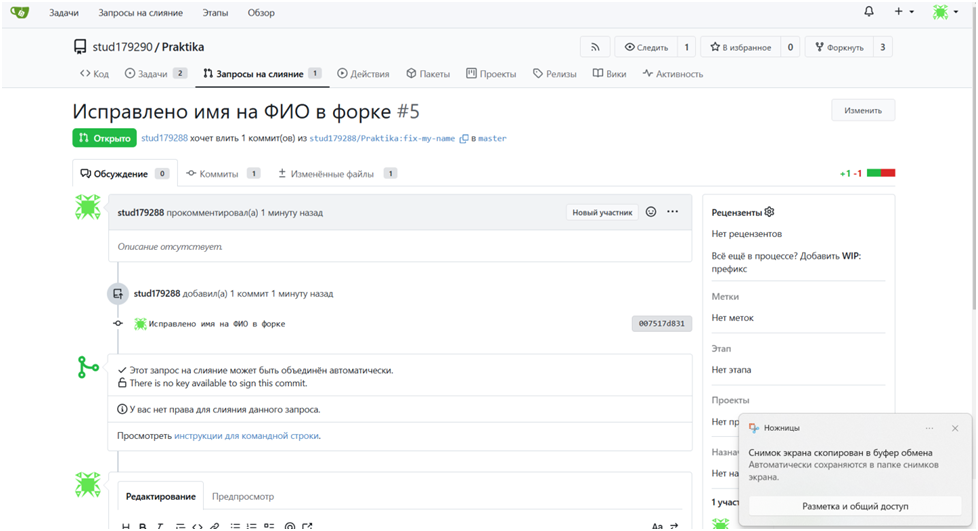
Task: Expand the plus create-new dropdown
Action: click(x=903, y=12)
